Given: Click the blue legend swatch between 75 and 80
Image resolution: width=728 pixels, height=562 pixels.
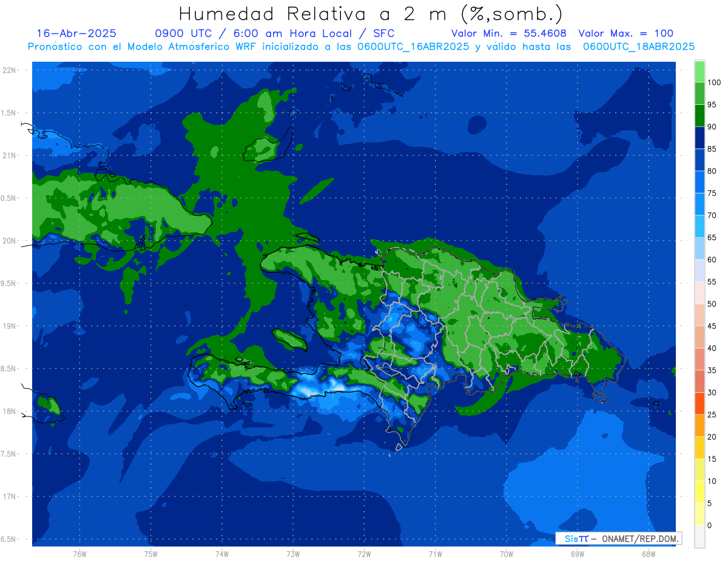Looking at the screenshot, I should click(699, 182).
